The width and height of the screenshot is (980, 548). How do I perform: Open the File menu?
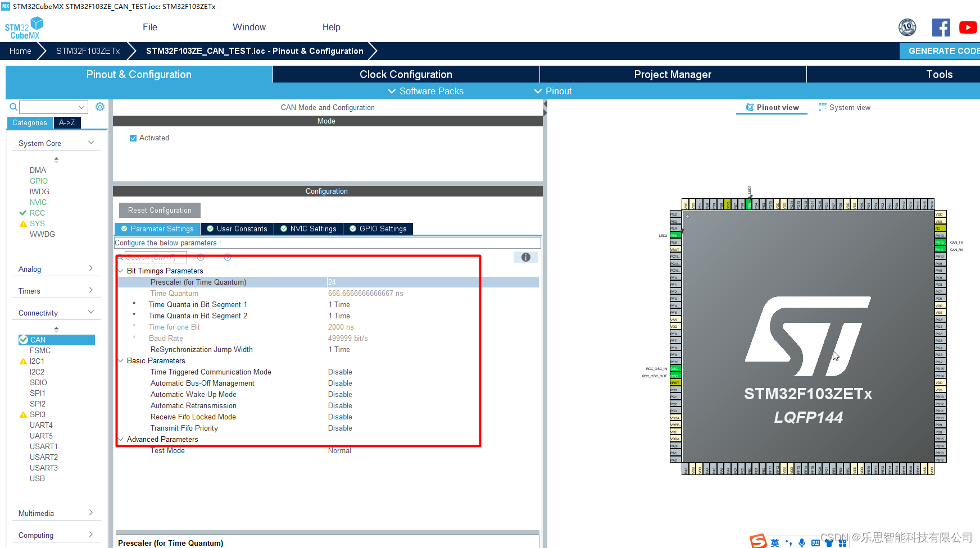point(150,27)
